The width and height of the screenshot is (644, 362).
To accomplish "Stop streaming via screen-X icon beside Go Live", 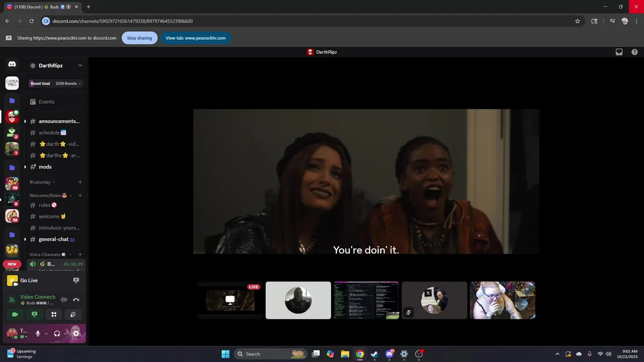I will [76, 281].
